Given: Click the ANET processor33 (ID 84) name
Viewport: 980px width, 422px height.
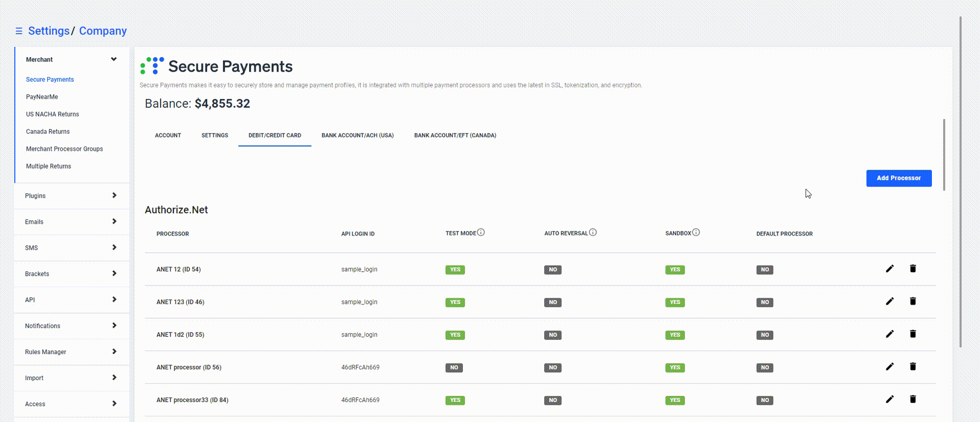Looking at the screenshot, I should pyautogui.click(x=192, y=400).
